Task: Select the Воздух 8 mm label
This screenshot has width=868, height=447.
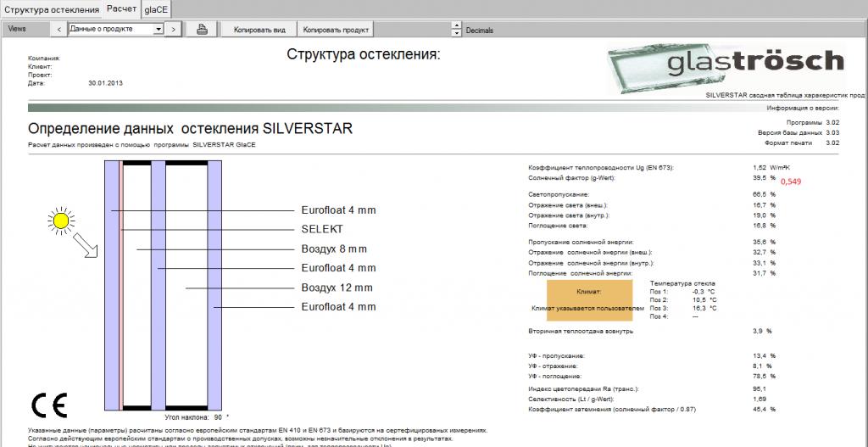Action: 334,249
